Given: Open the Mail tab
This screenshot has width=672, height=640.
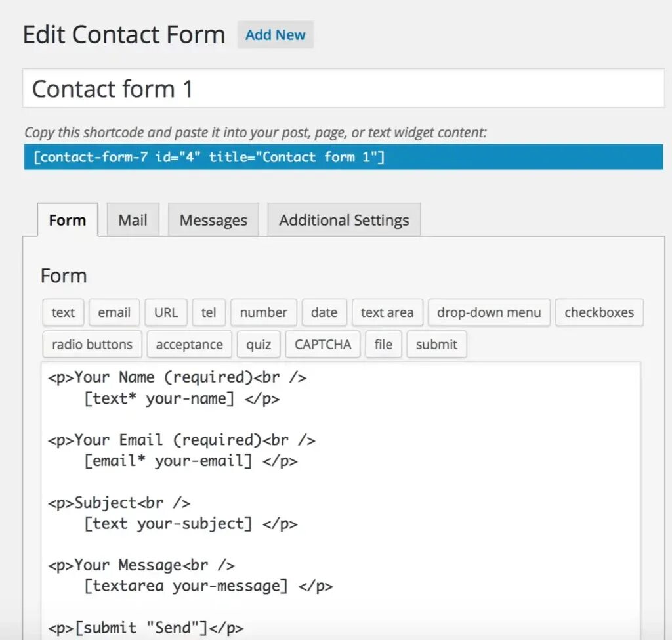Looking at the screenshot, I should (x=133, y=221).
